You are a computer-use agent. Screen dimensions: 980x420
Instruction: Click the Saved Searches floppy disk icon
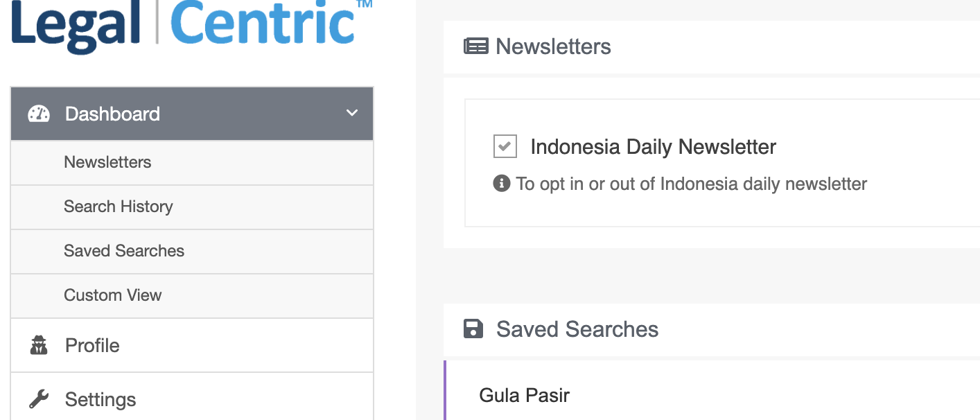(473, 329)
